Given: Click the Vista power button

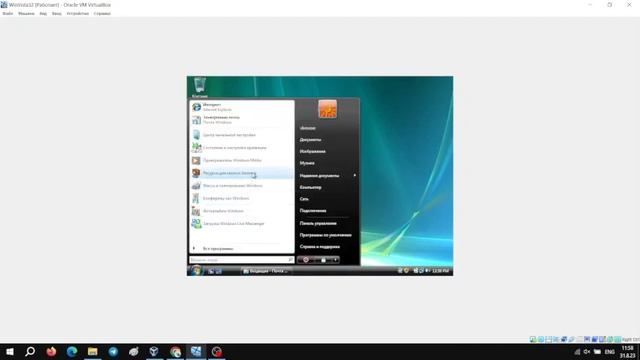Looking at the screenshot, I should tap(306, 260).
